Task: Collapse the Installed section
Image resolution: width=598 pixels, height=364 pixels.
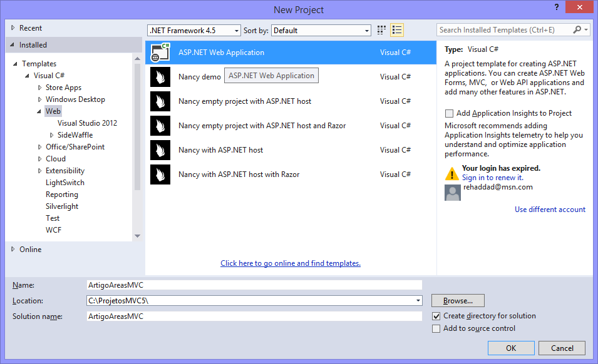Action: tap(12, 45)
